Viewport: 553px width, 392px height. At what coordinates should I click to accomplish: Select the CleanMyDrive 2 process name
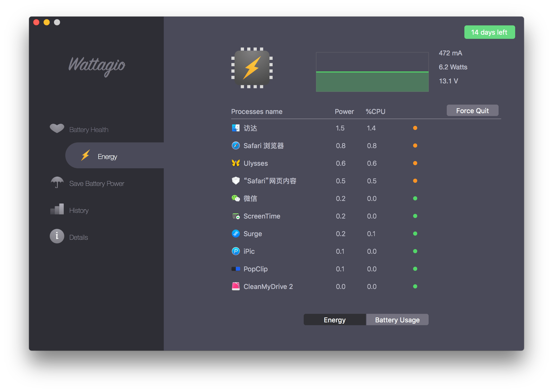268,286
